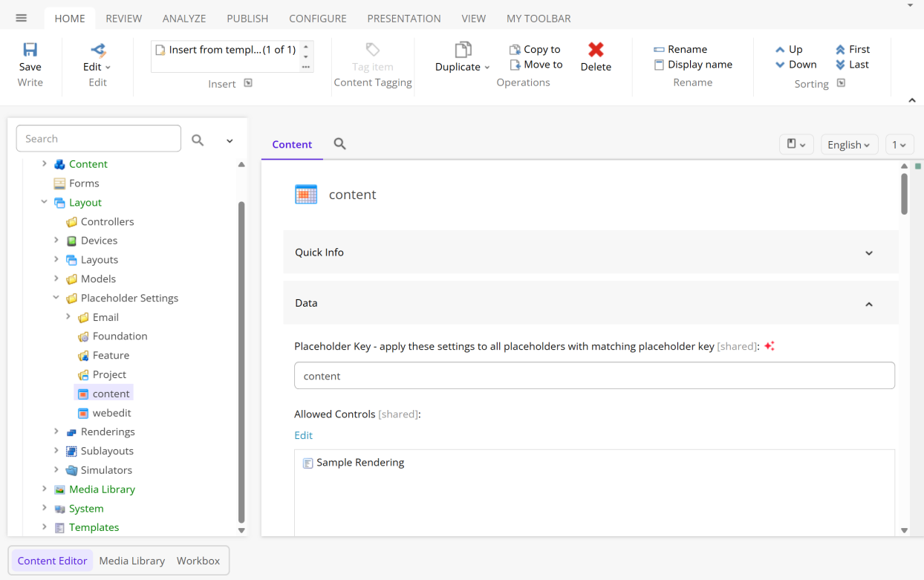
Task: Expand the Renderings tree node
Action: [56, 431]
